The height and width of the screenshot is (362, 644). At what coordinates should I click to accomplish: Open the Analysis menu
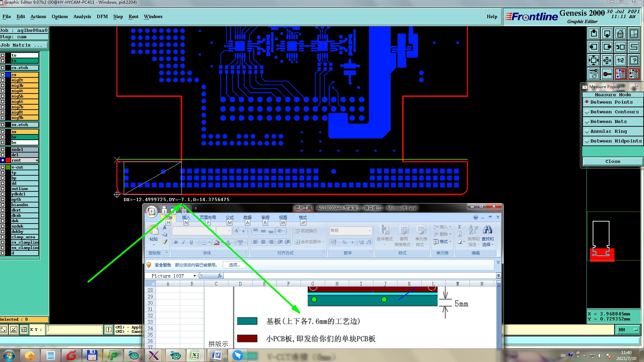tap(82, 16)
